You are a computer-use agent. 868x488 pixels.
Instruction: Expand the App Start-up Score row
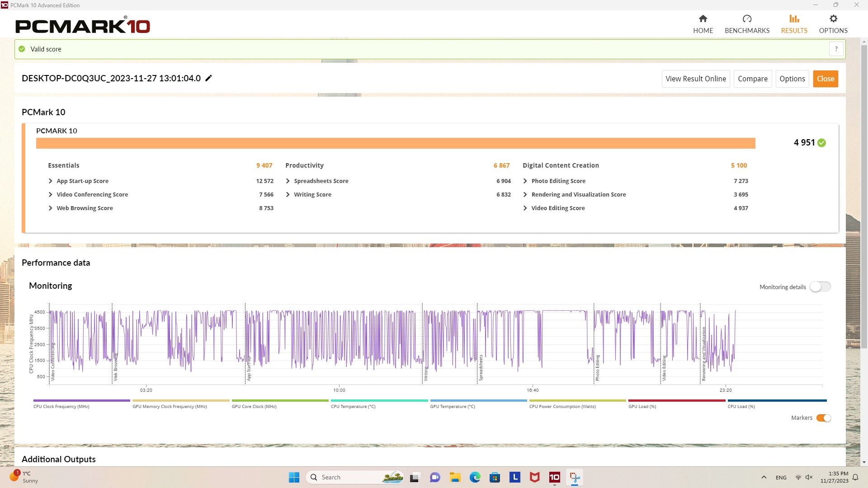[50, 181]
